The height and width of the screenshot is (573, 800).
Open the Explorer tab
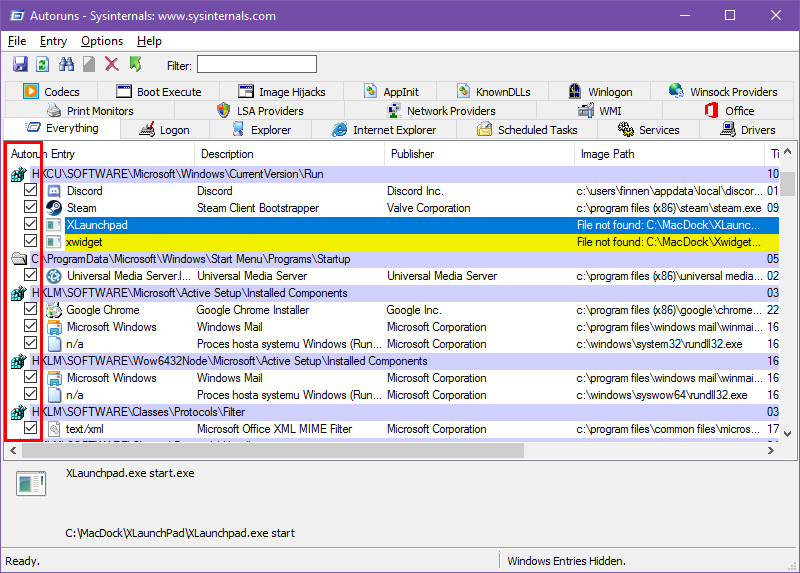[x=261, y=130]
